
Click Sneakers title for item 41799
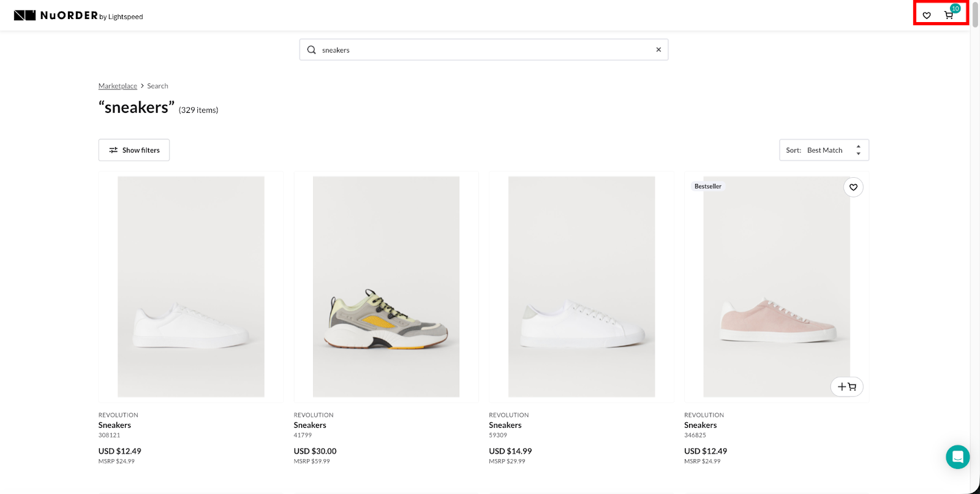pyautogui.click(x=310, y=425)
